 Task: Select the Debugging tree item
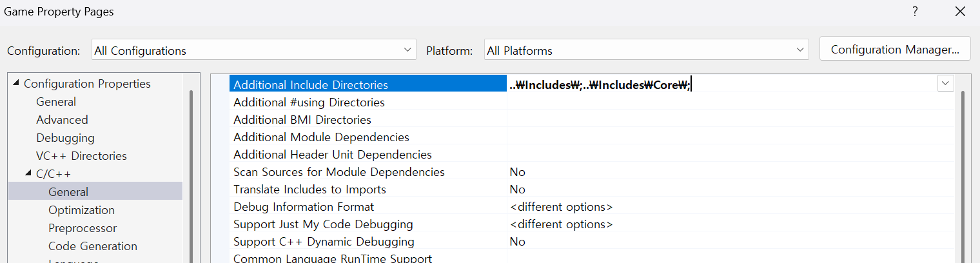(x=65, y=138)
